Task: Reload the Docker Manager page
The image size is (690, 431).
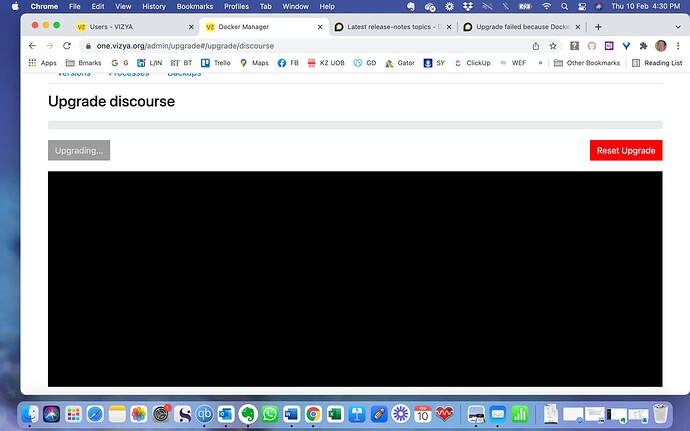Action: pyautogui.click(x=67, y=46)
